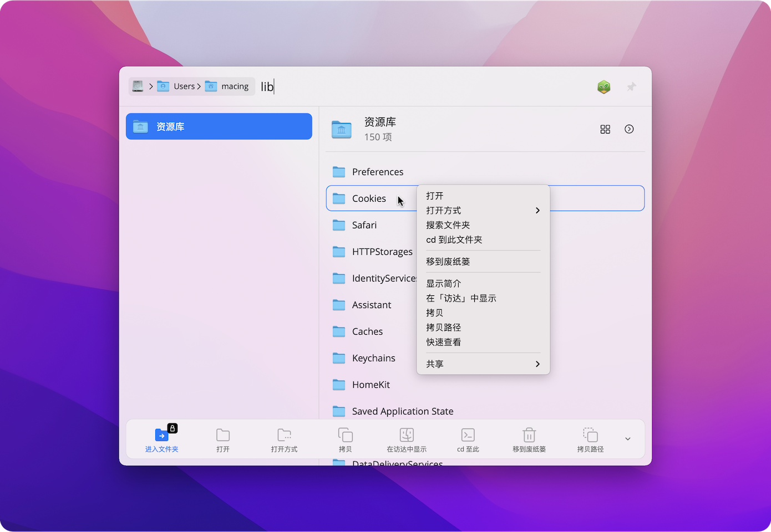Choose 在「访达」中显示 in context menu
This screenshot has width=771, height=532.
[x=483, y=298]
